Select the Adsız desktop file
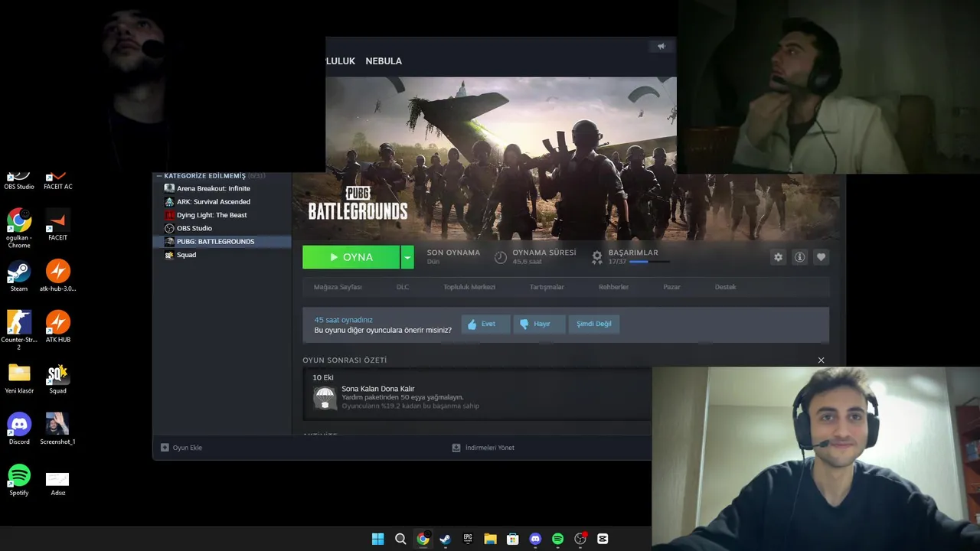The image size is (980, 551). (x=57, y=484)
